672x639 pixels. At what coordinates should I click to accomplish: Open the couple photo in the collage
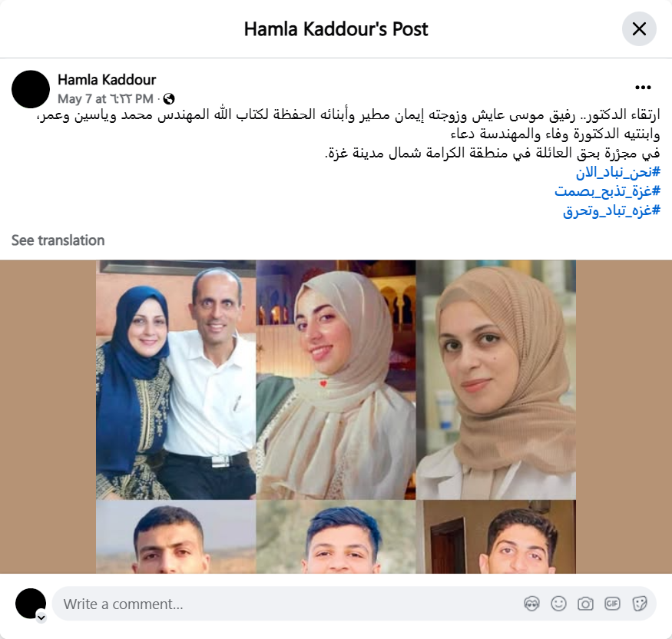click(x=176, y=379)
